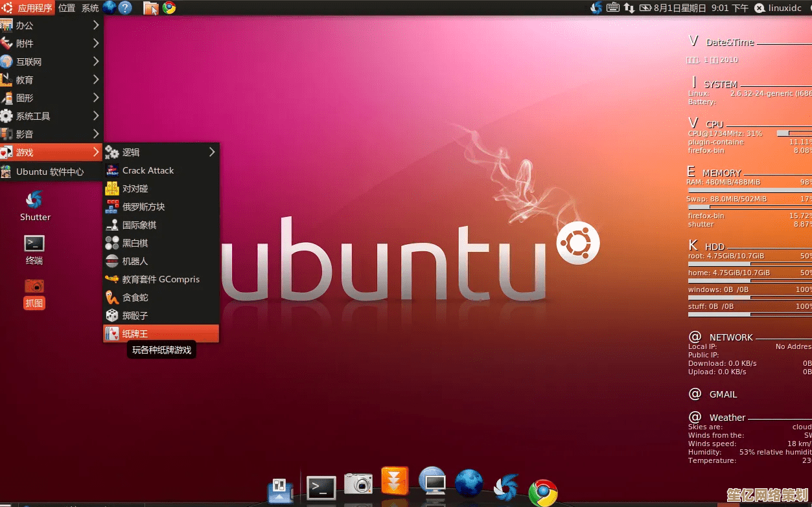This screenshot has height=507, width=812.
Task: Expand the 办公 office submenu
Action: point(51,25)
